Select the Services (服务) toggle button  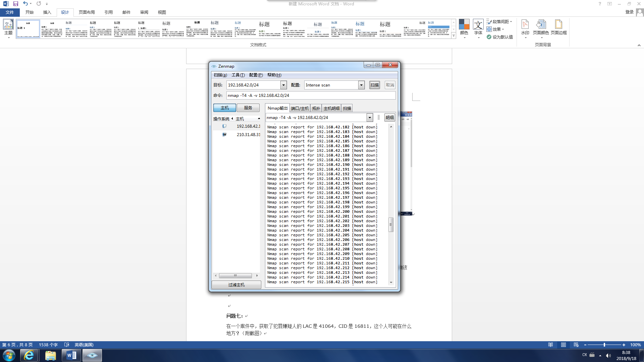pyautogui.click(x=248, y=108)
